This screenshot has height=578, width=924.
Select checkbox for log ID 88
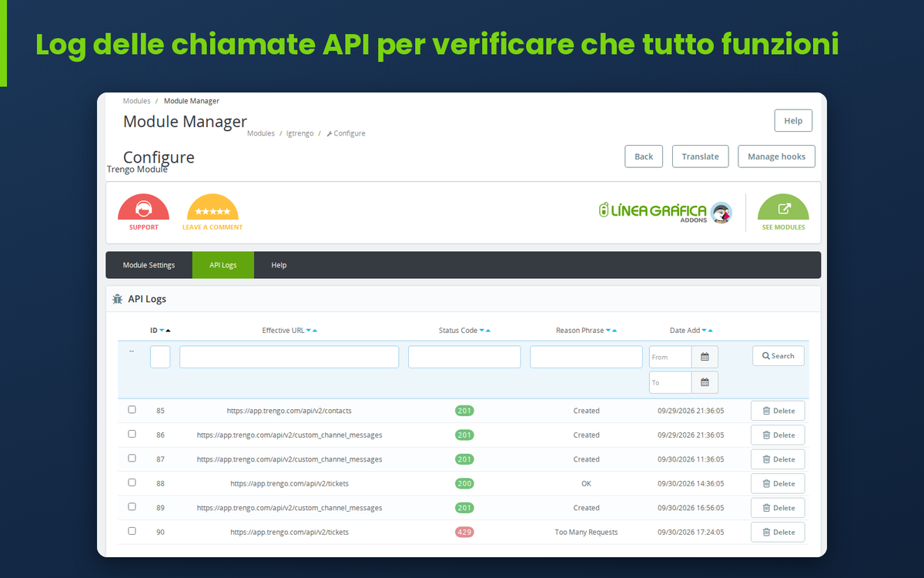coord(132,482)
